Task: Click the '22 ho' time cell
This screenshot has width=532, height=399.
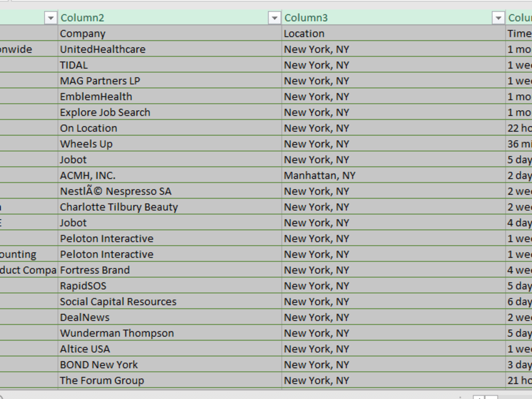Action: (x=519, y=128)
